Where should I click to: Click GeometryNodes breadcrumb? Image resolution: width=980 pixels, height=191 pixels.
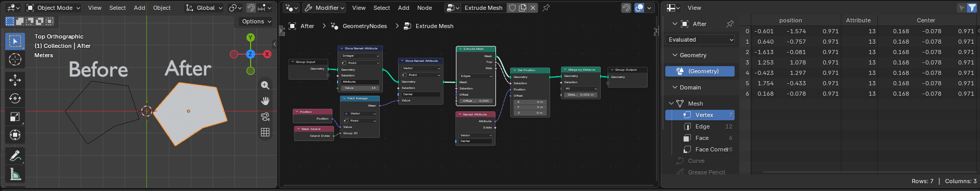365,26
